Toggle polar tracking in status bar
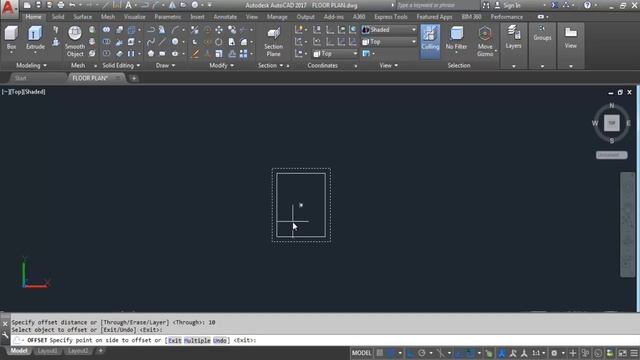This screenshot has height=360, width=640. pos(422,353)
